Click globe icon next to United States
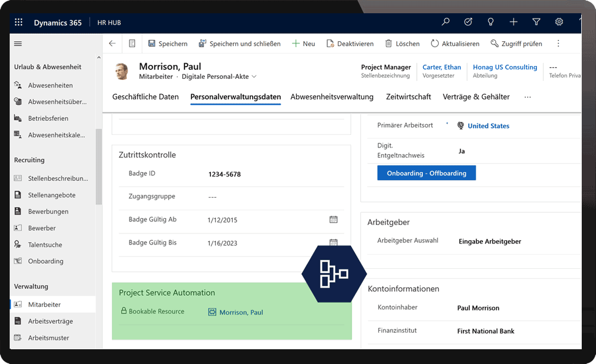The image size is (596, 364). pos(460,126)
